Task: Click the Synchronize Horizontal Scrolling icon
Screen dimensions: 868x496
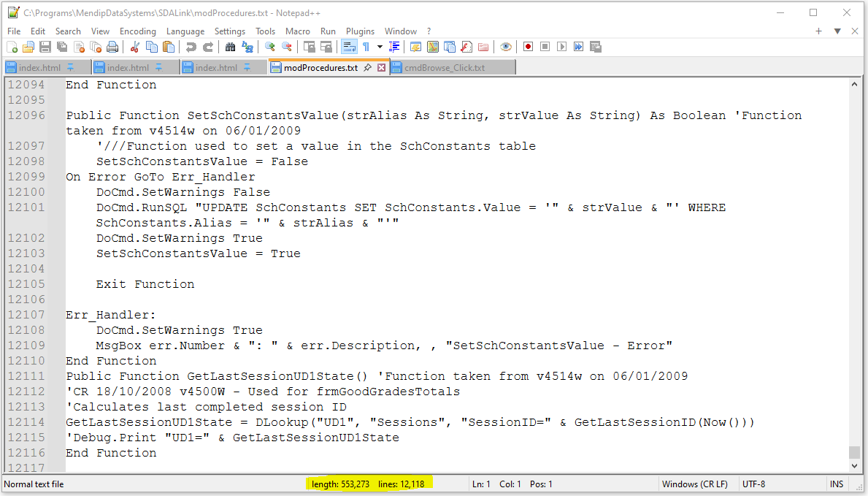Action: (x=326, y=47)
